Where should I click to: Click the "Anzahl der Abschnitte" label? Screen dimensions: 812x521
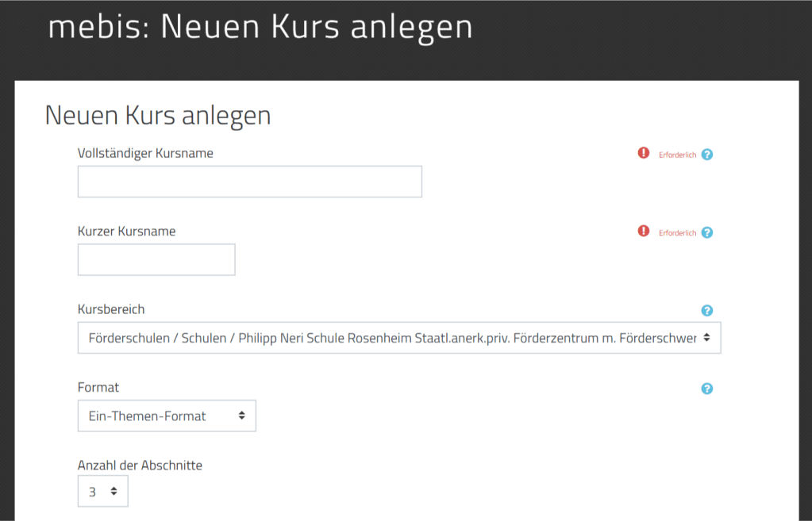click(x=140, y=465)
